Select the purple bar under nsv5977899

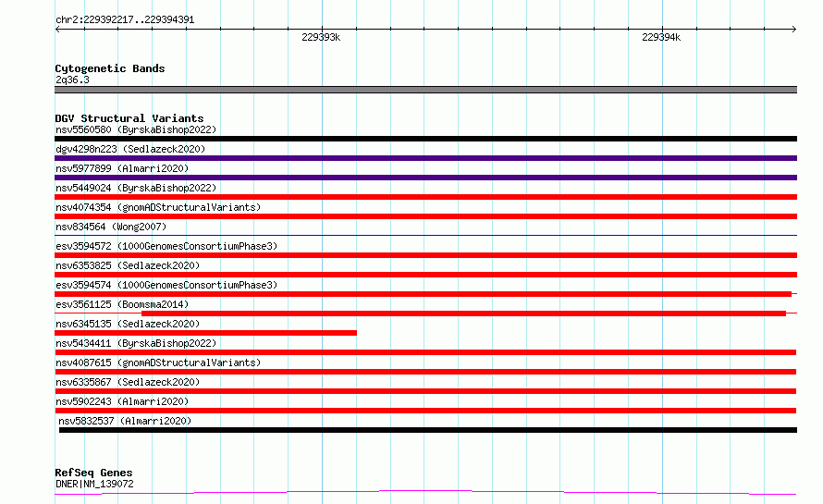pos(425,178)
